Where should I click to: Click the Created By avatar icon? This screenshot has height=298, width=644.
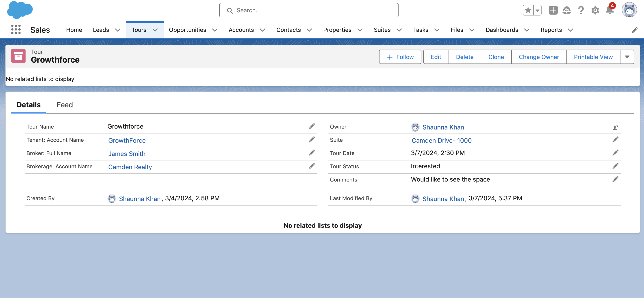112,199
